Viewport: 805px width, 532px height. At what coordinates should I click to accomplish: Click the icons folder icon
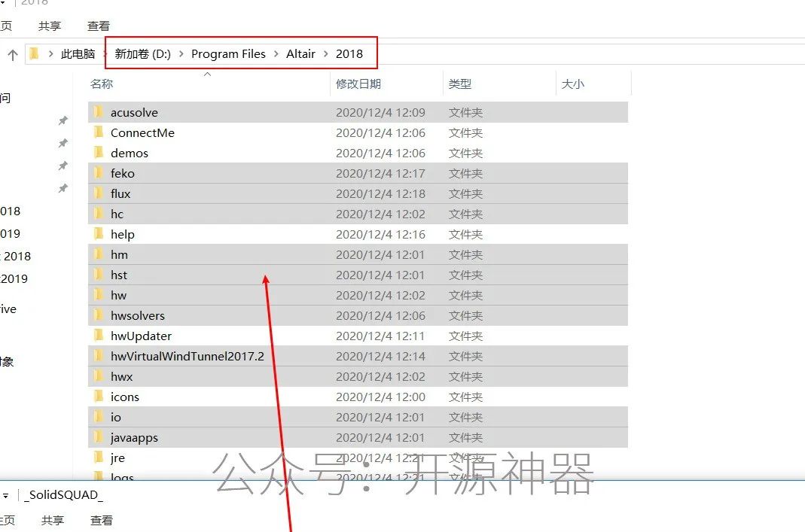pyautogui.click(x=97, y=397)
